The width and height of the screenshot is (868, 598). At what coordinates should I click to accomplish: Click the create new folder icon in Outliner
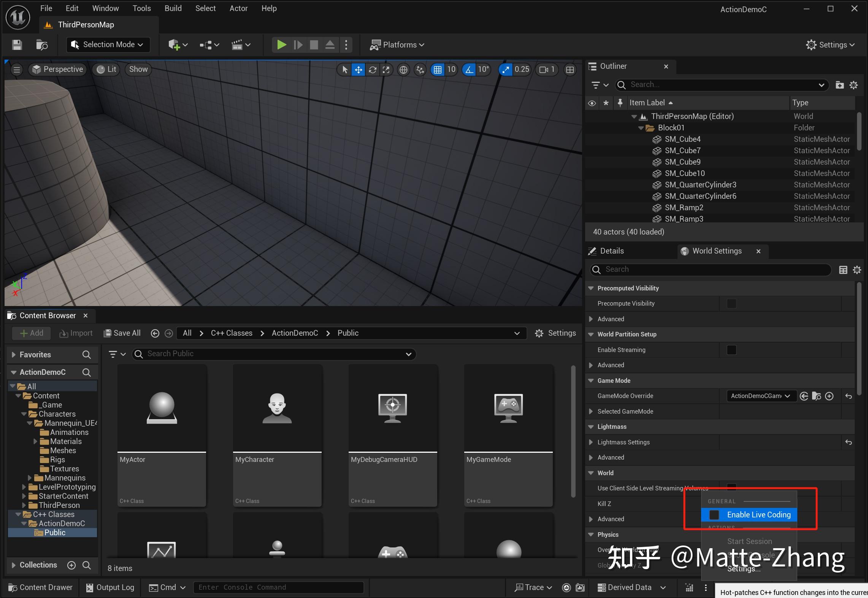tap(840, 85)
